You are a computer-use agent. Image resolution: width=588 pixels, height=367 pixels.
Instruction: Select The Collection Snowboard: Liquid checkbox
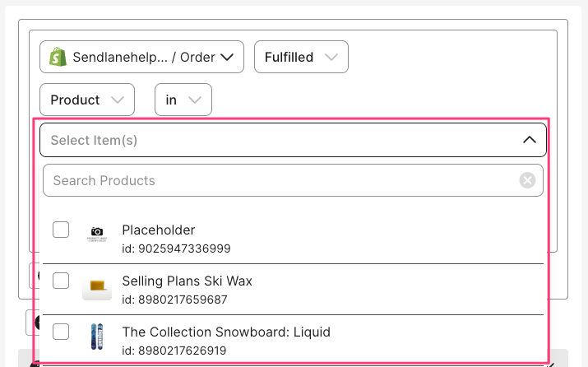coord(61,332)
